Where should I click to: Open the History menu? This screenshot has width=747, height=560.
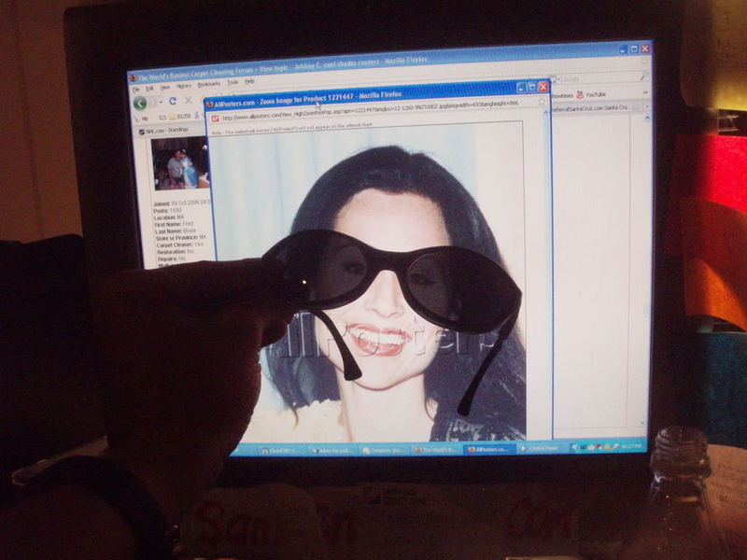(x=185, y=85)
